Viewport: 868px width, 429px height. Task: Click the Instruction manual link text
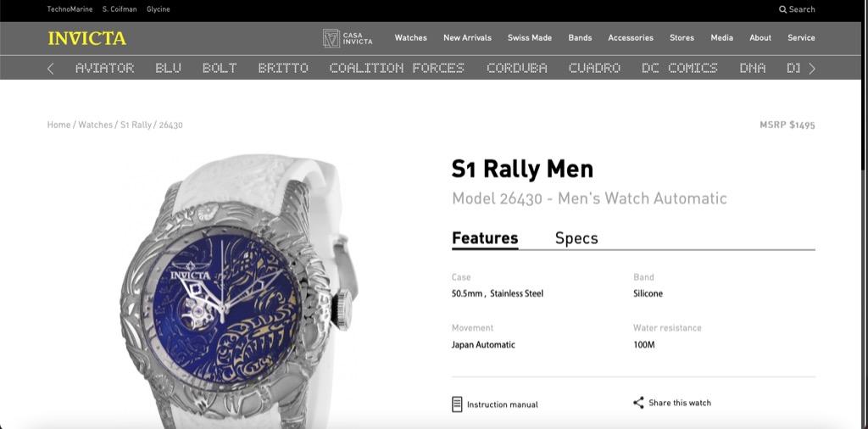(502, 404)
